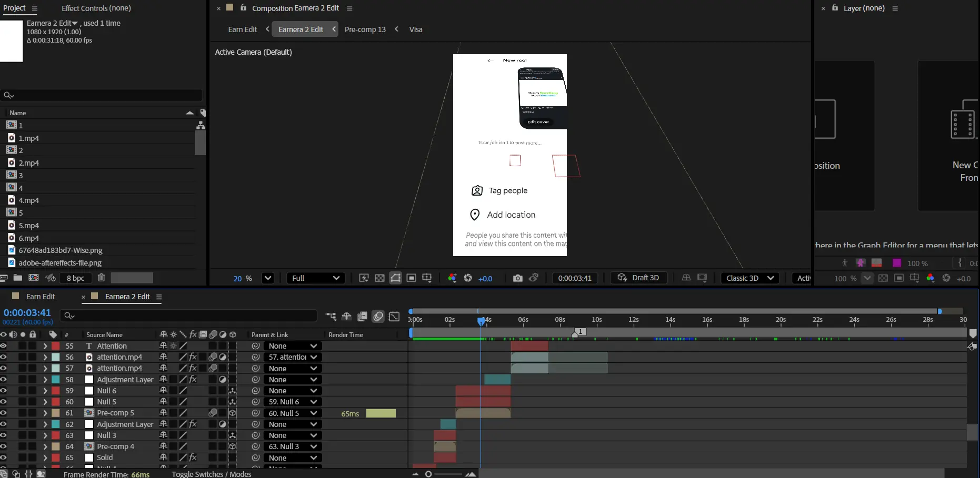Click the Draft 3D button

click(639, 278)
